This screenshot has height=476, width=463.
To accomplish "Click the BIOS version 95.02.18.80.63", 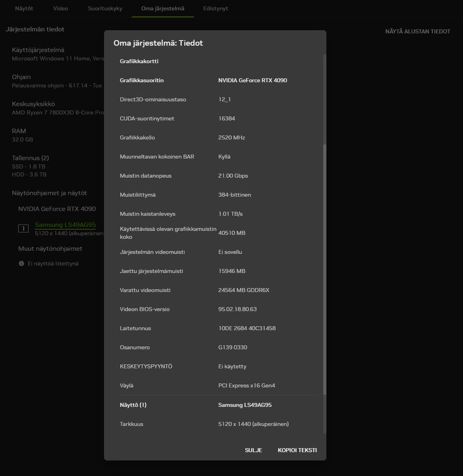I will tap(237, 309).
